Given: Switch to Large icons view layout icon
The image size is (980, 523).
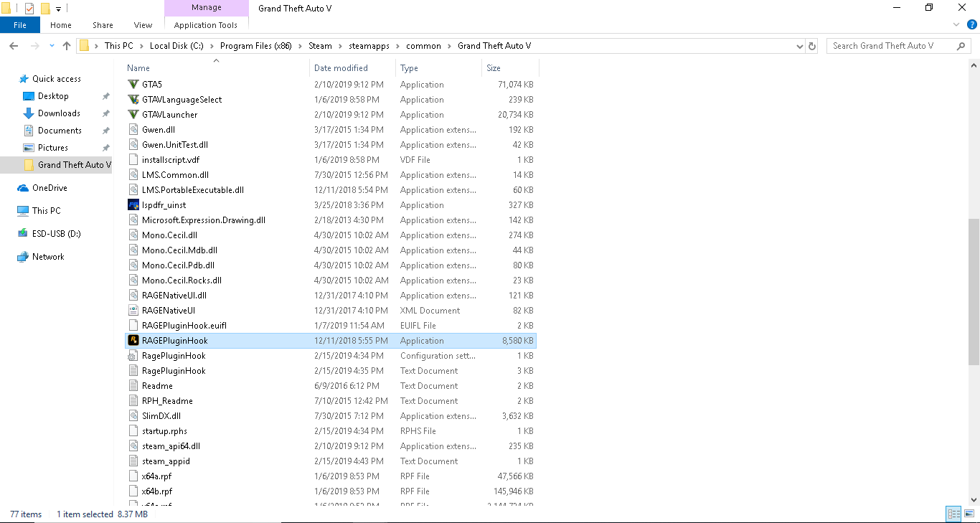Looking at the screenshot, I should pyautogui.click(x=969, y=514).
